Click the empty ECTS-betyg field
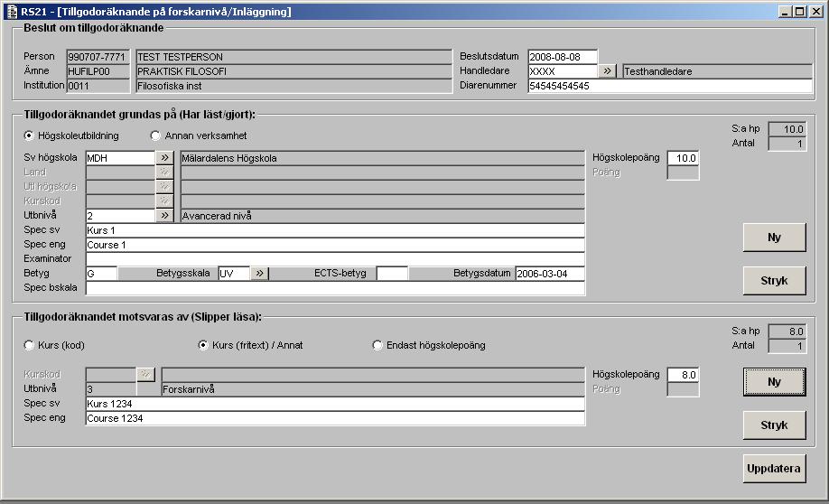829x504 pixels. 392,274
